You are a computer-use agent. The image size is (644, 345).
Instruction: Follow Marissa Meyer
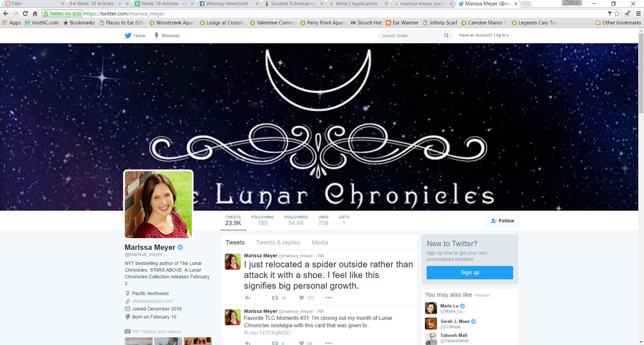coord(502,221)
